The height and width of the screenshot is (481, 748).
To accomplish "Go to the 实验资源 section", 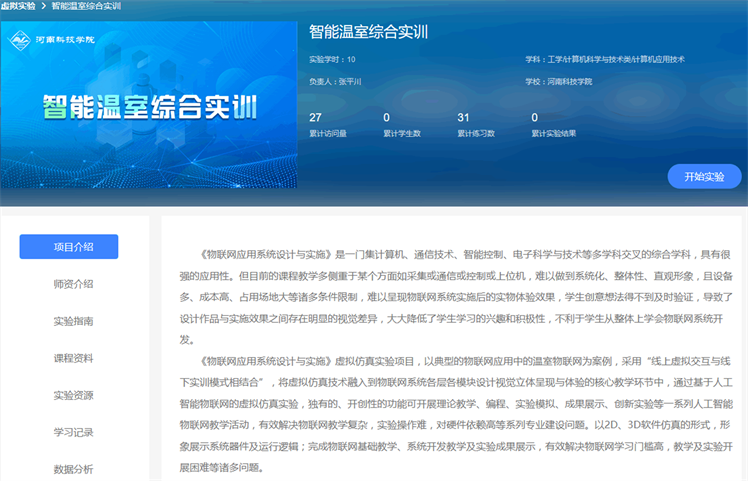I will (x=73, y=395).
